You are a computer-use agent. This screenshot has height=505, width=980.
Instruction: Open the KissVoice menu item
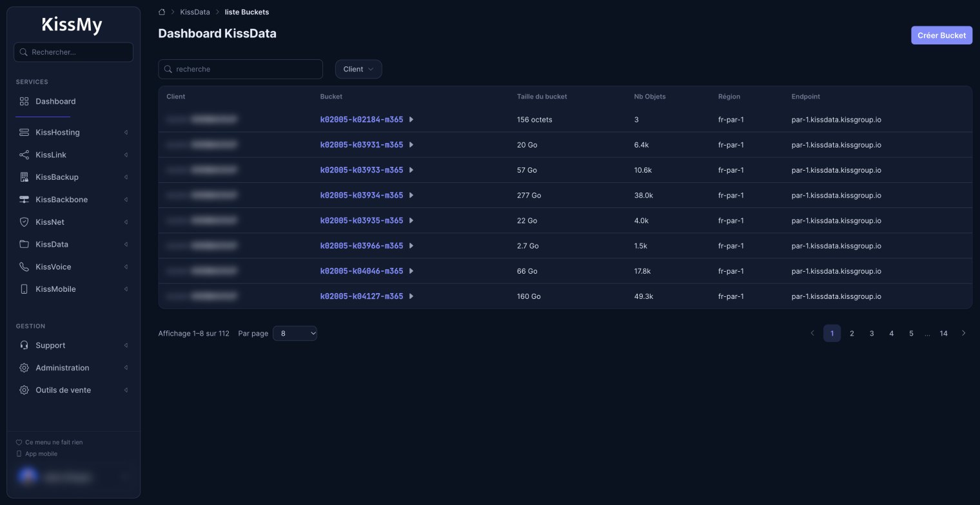click(73, 267)
